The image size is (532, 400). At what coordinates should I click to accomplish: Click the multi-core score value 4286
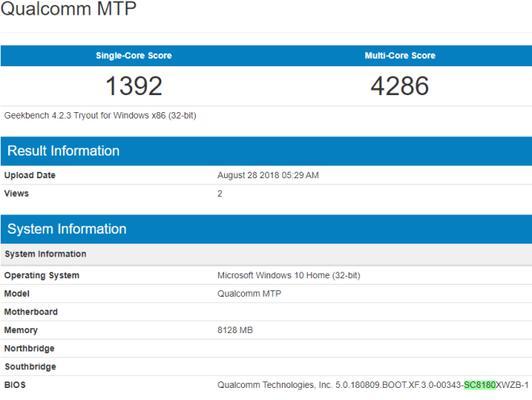pyautogui.click(x=400, y=86)
